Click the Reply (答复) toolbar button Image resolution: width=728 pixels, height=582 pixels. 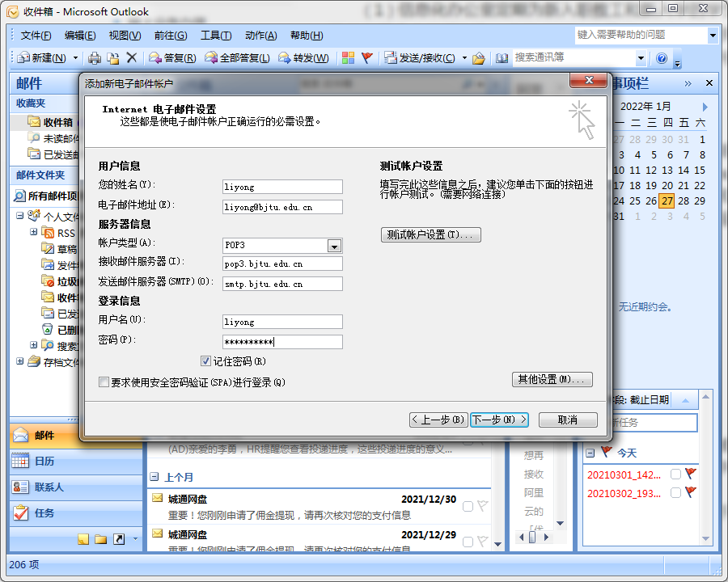pyautogui.click(x=172, y=58)
